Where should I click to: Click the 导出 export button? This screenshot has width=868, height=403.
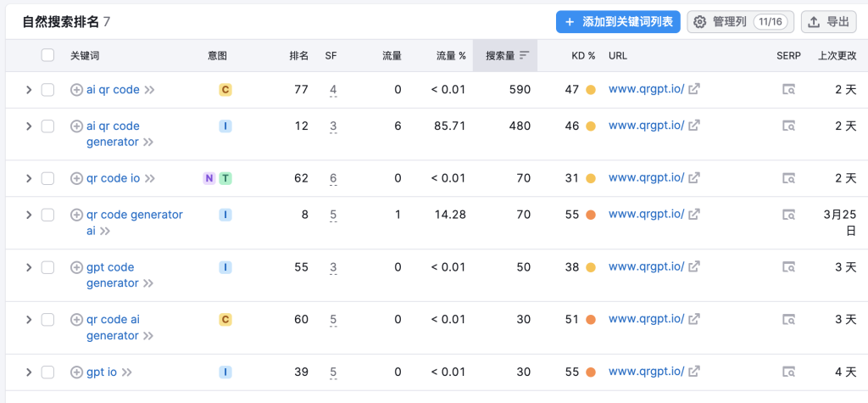(x=828, y=22)
